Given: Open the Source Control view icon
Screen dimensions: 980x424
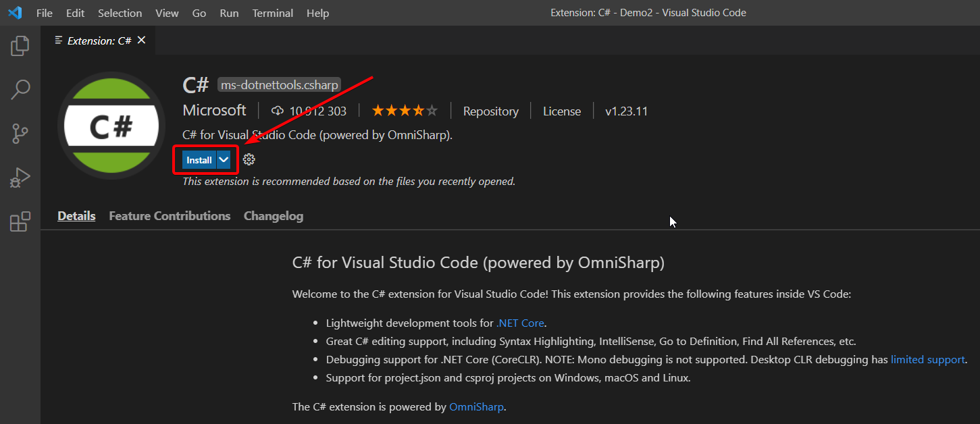Looking at the screenshot, I should click(20, 133).
